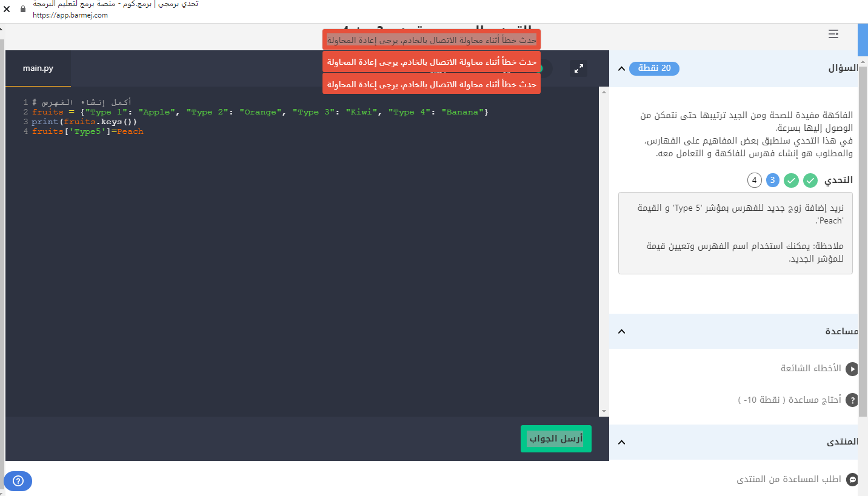Open the اطلب المساعدة من المنتدى link
Image resolution: width=868 pixels, height=496 pixels.
coord(789,480)
